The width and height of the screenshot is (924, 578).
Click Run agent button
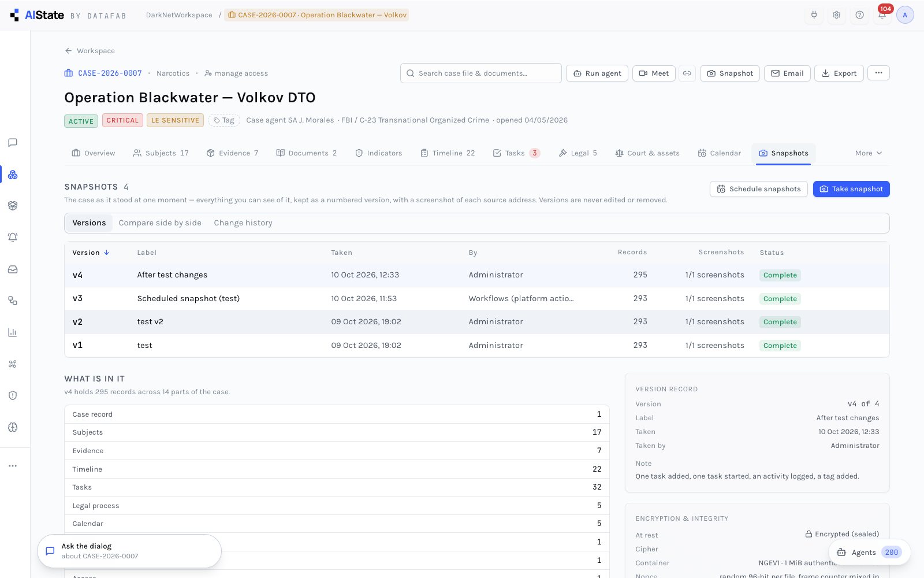(x=597, y=73)
